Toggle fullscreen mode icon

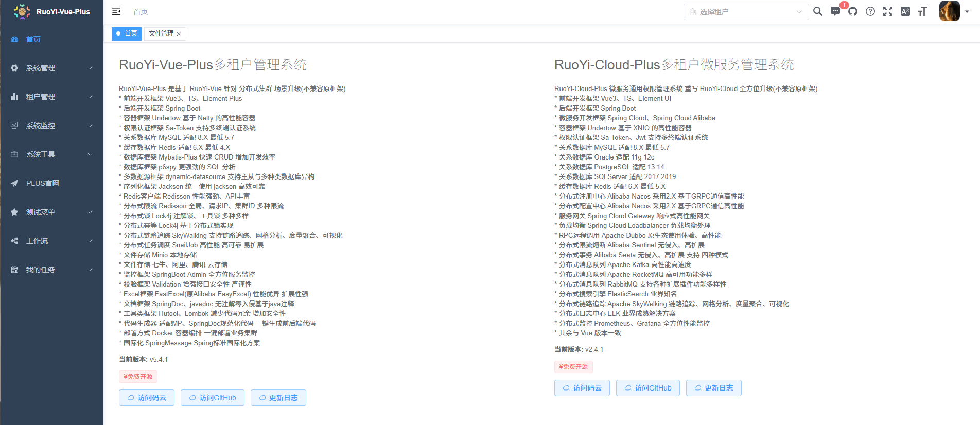click(888, 11)
